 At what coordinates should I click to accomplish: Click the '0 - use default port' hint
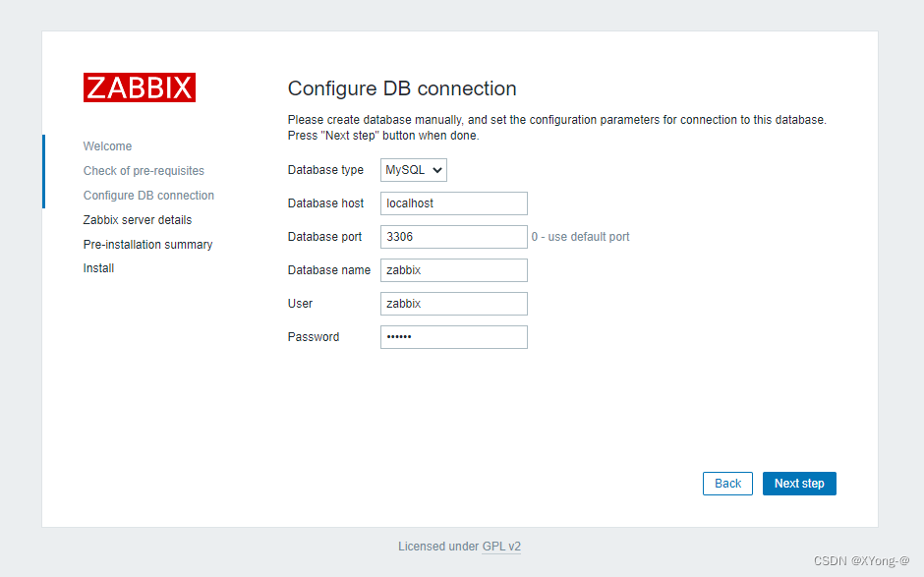click(x=580, y=237)
